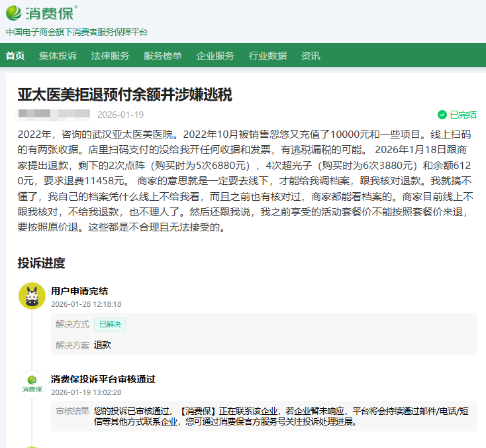486x448 pixels.
Task: Click the zebra user avatar icon
Action: click(x=32, y=296)
